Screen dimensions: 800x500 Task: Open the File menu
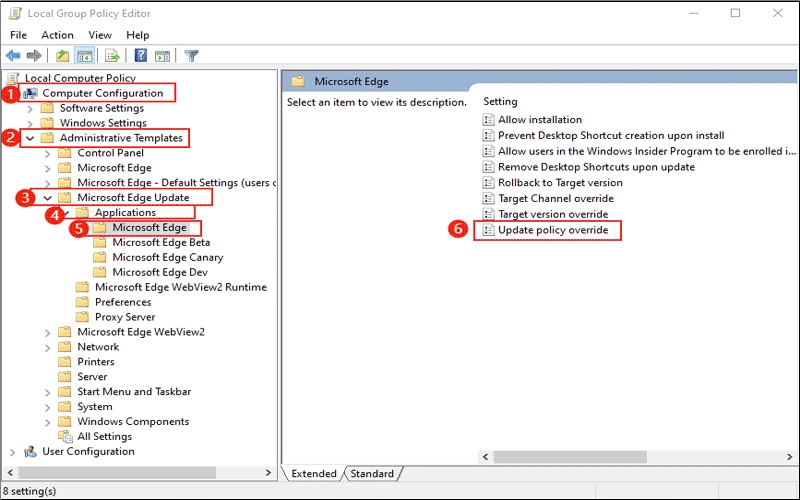(x=18, y=35)
